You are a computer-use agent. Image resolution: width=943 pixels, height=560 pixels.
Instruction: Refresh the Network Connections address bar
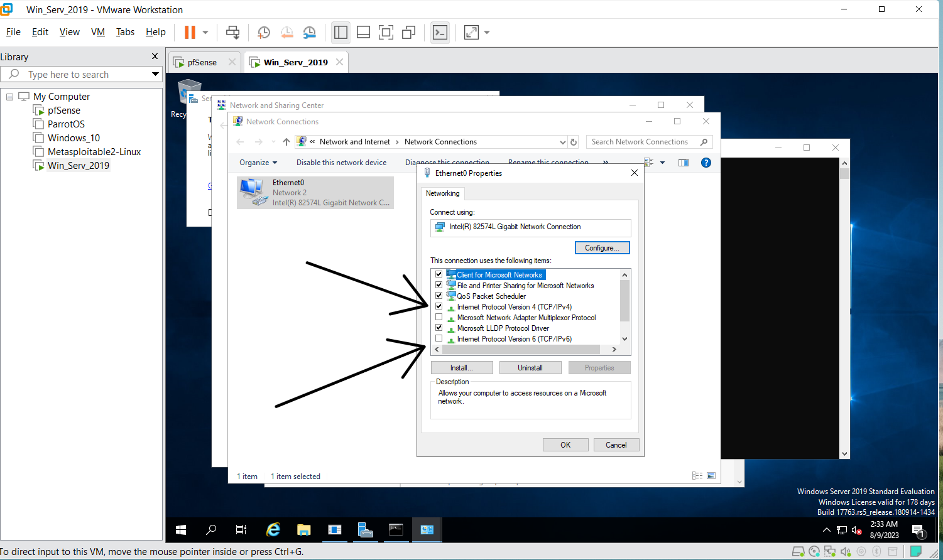(x=573, y=142)
